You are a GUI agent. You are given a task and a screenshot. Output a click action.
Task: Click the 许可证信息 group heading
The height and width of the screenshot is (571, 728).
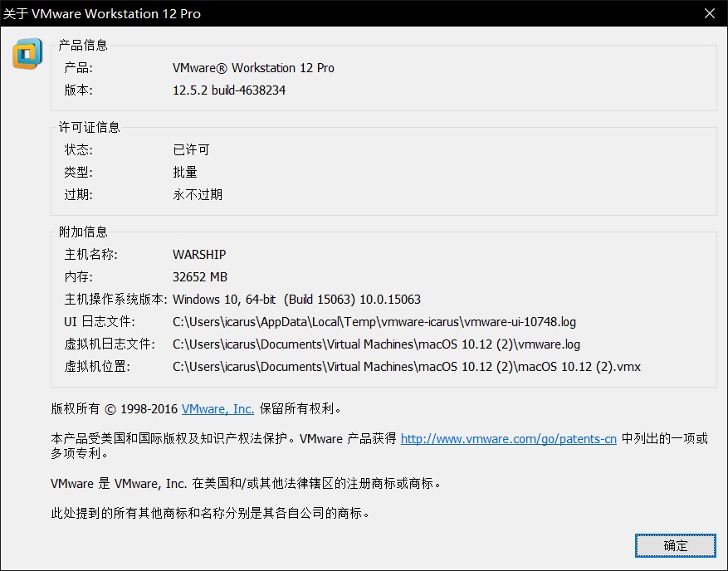[89, 127]
